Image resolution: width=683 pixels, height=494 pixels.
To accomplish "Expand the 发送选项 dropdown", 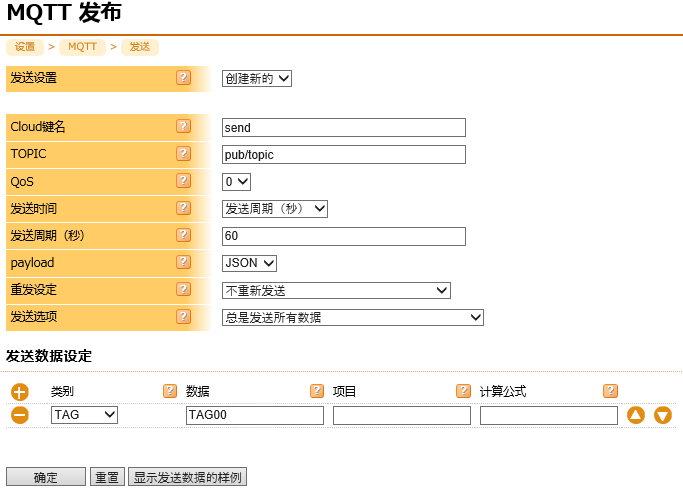I will click(x=352, y=318).
